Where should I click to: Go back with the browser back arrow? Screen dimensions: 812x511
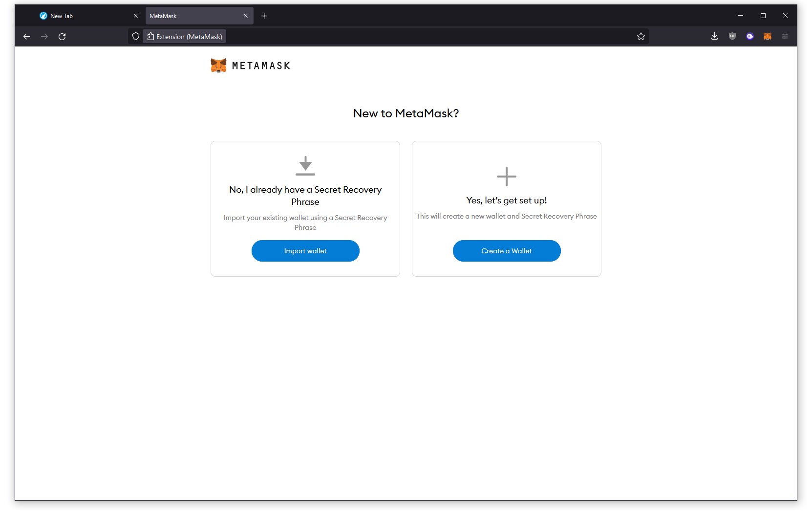27,37
